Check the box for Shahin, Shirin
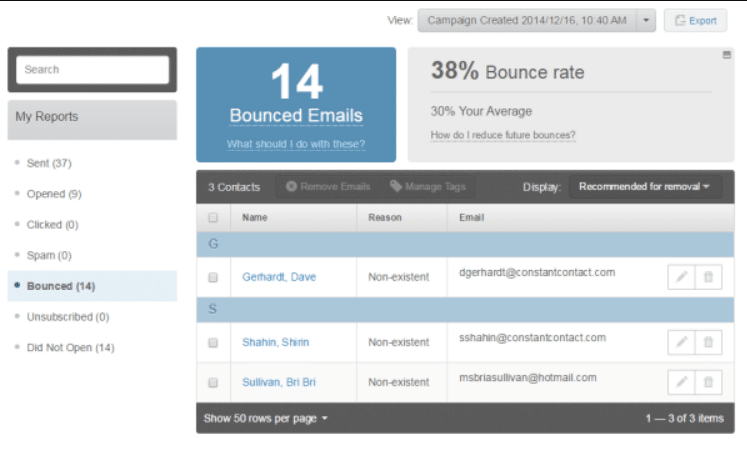Screen dimensions: 747x462 [213, 342]
